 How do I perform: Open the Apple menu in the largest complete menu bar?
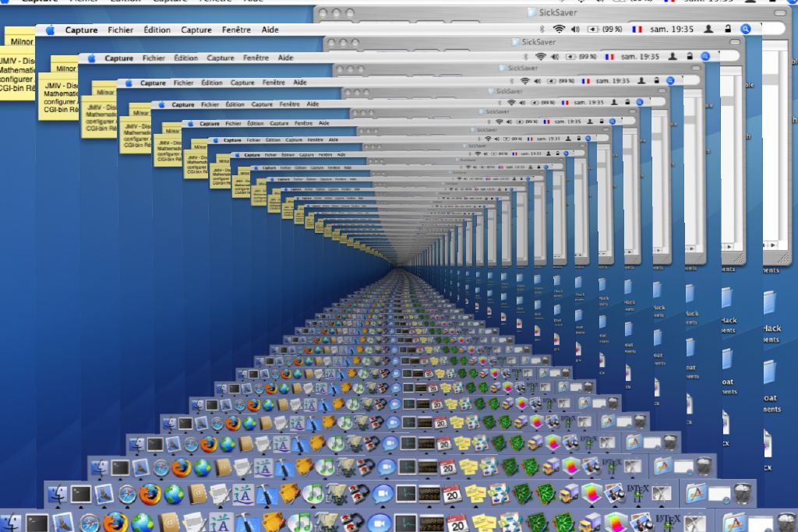50,30
